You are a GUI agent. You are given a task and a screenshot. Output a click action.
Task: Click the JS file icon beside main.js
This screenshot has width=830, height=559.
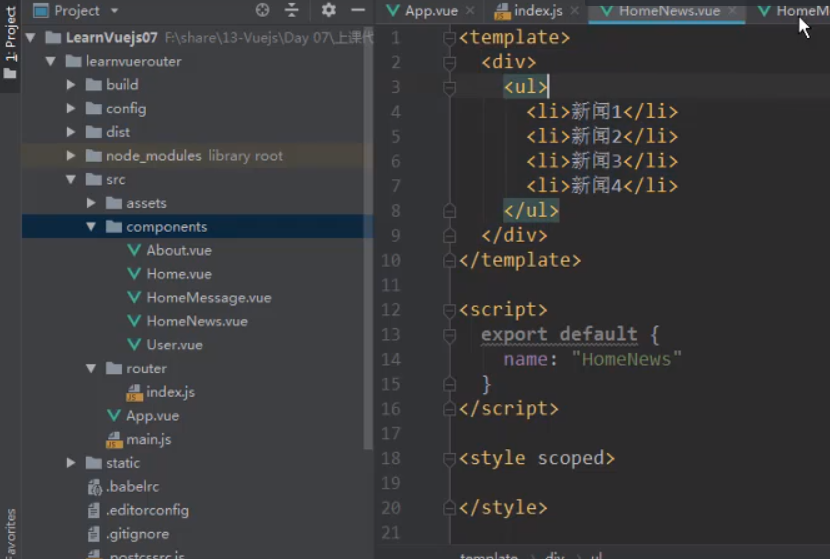point(114,440)
